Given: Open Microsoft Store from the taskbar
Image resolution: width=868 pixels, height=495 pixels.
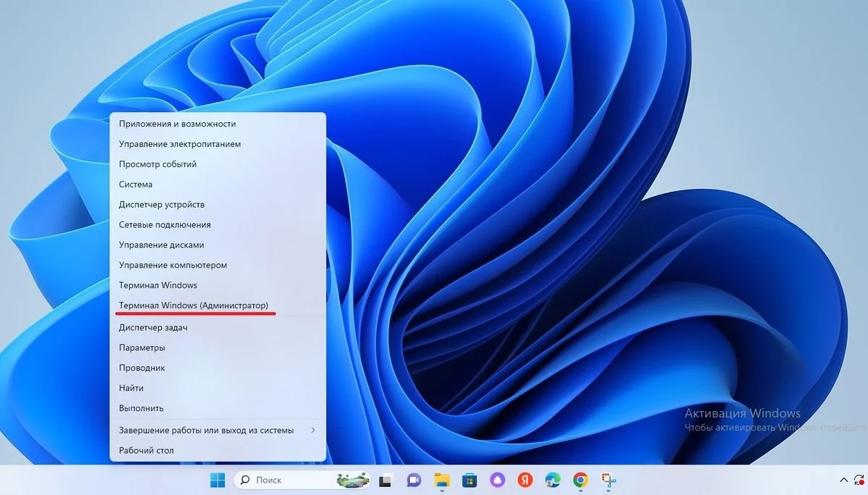Looking at the screenshot, I should click(469, 480).
